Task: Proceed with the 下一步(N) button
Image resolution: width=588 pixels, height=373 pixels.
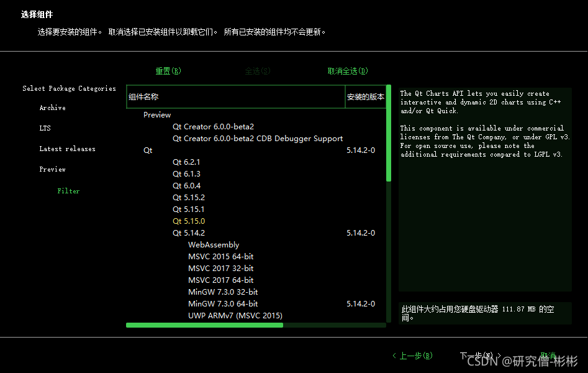Action: pyautogui.click(x=480, y=356)
